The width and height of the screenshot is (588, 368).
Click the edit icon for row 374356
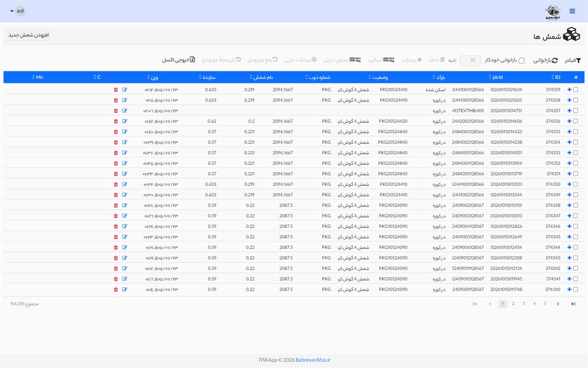(125, 121)
